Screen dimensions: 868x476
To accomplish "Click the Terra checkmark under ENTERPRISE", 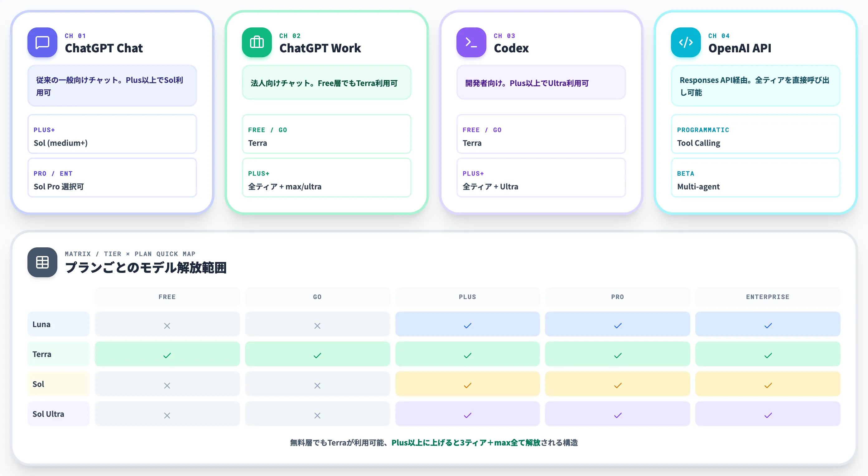I will 768,355.
